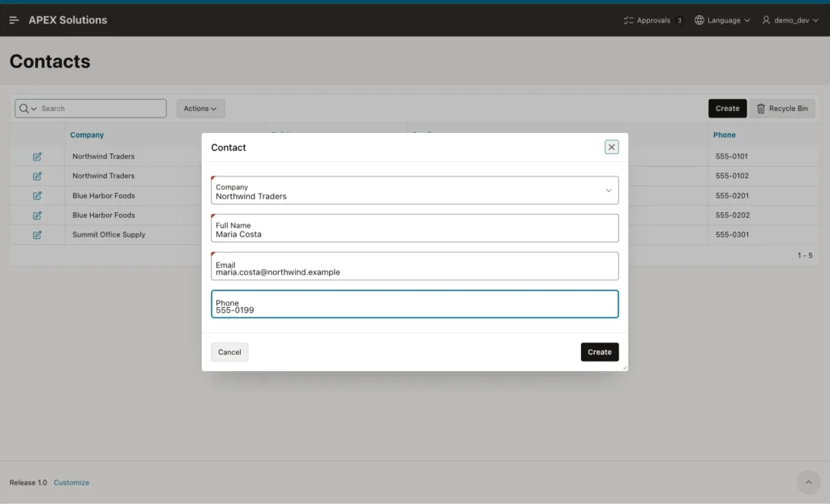Image resolution: width=830 pixels, height=504 pixels.
Task: Click the APEX Solutions app title
Action: coord(68,20)
